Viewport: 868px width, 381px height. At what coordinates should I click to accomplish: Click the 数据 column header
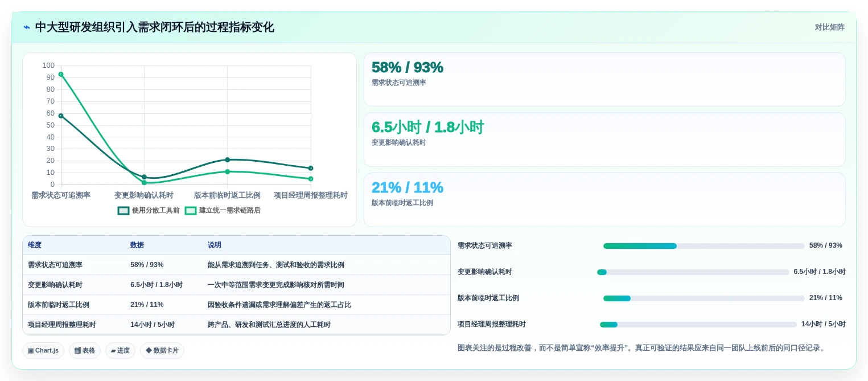pyautogui.click(x=137, y=245)
